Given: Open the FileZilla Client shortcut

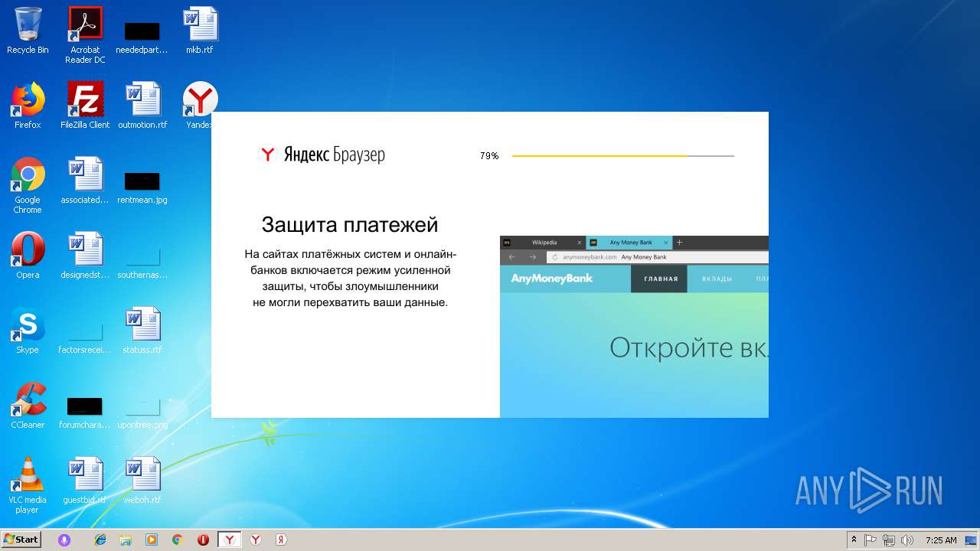Looking at the screenshot, I should [x=85, y=106].
